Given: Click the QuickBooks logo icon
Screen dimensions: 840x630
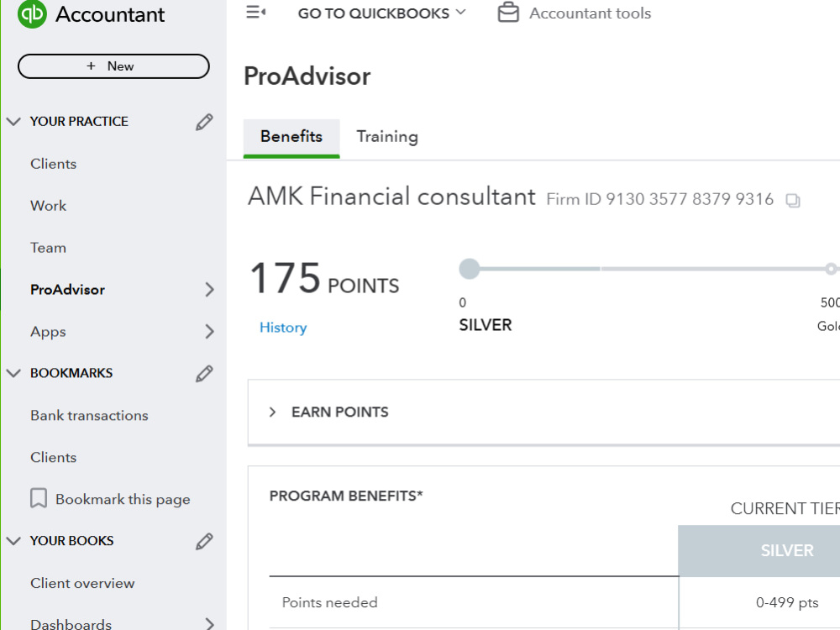Looking at the screenshot, I should pyautogui.click(x=32, y=13).
